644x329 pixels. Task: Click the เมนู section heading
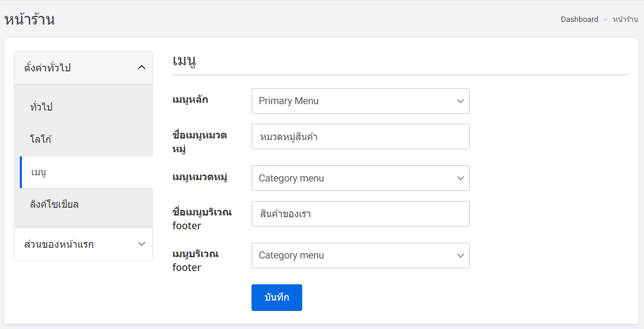coord(184,61)
